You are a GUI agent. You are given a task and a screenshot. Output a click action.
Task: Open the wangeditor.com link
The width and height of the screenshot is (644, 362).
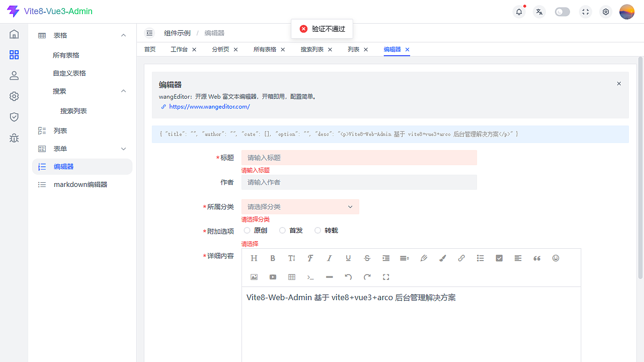click(x=209, y=107)
